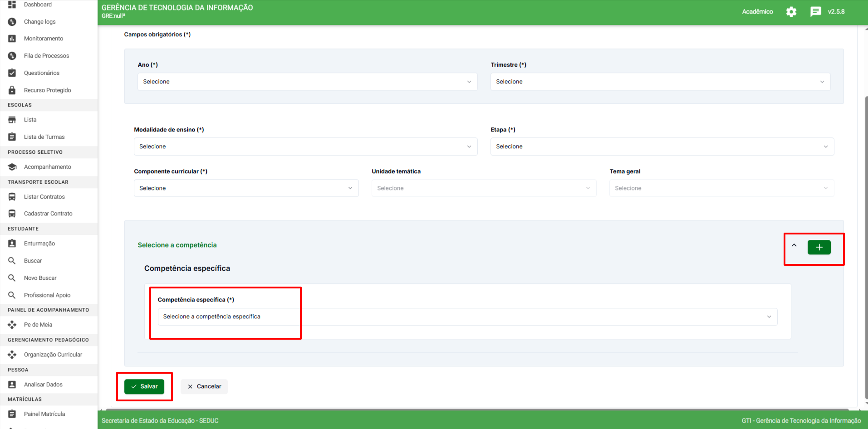
Task: Click the Monitoramento chart icon in sidebar
Action: [x=12, y=39]
